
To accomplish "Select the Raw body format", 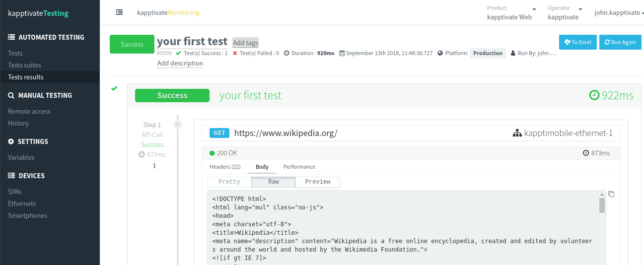I will tap(274, 182).
